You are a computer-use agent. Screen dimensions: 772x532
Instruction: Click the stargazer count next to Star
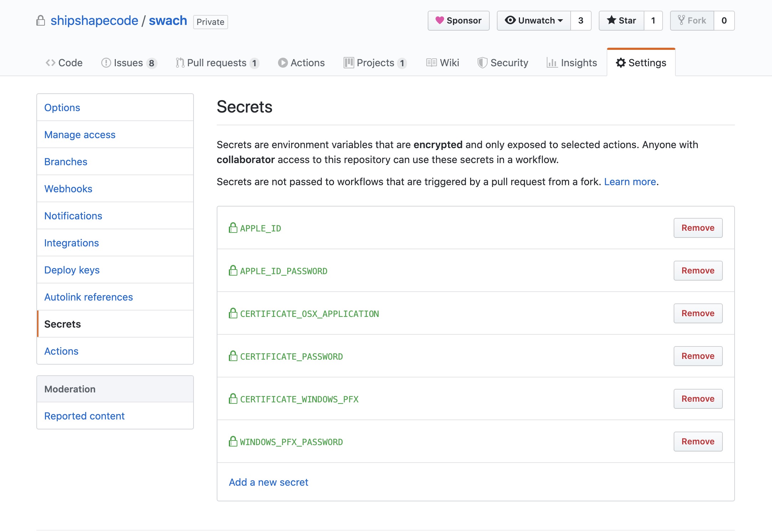[x=653, y=20]
